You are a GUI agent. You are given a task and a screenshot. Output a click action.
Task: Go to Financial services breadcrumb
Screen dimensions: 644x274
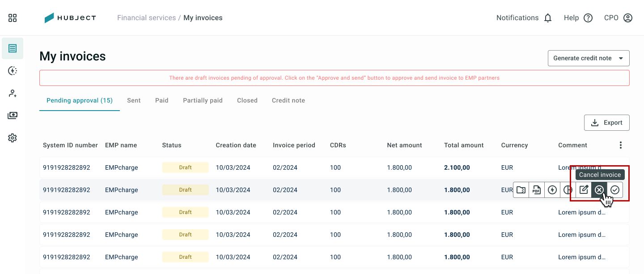(x=146, y=18)
